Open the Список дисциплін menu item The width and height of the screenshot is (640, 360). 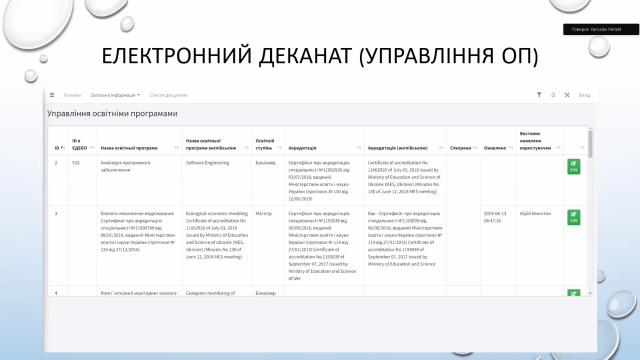[x=169, y=95]
